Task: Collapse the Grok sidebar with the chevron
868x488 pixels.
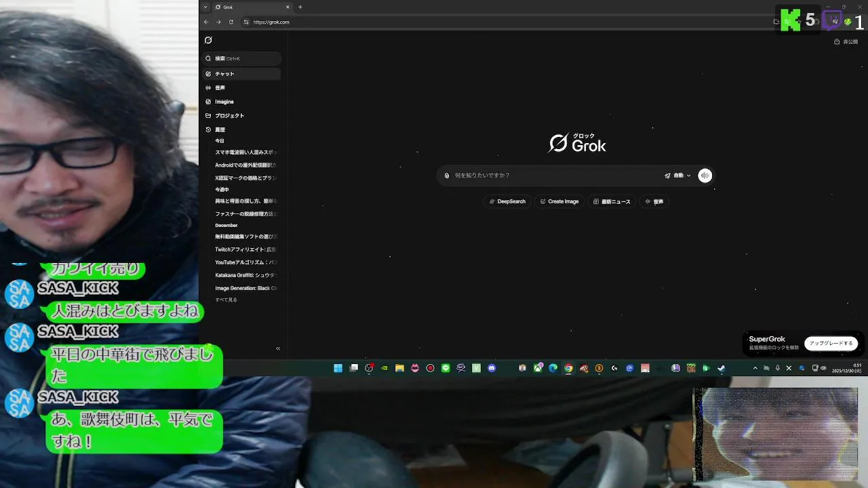Action: pyautogui.click(x=278, y=348)
